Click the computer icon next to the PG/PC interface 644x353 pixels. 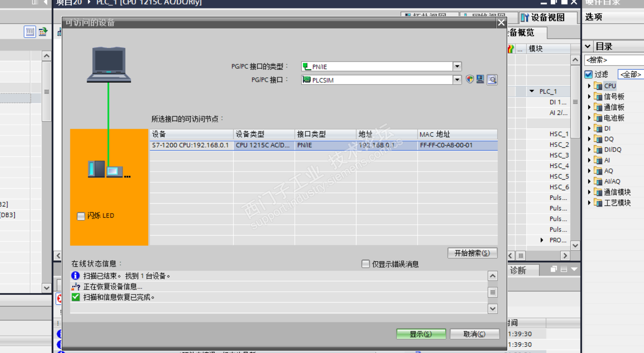click(x=480, y=80)
